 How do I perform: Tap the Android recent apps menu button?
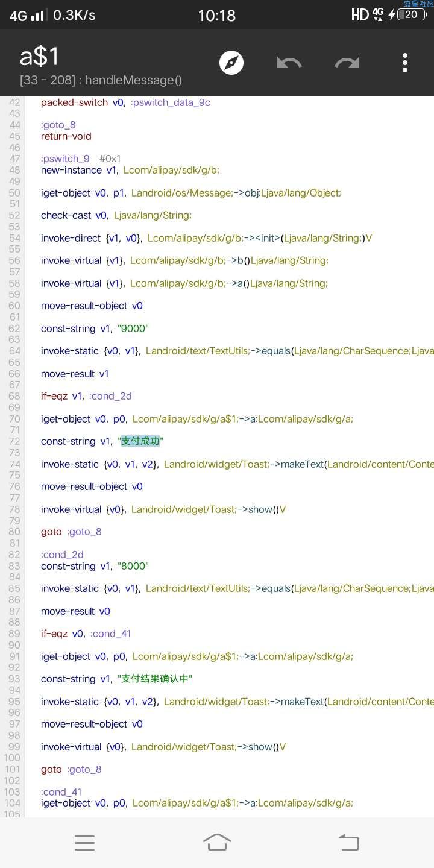pyautogui.click(x=84, y=843)
